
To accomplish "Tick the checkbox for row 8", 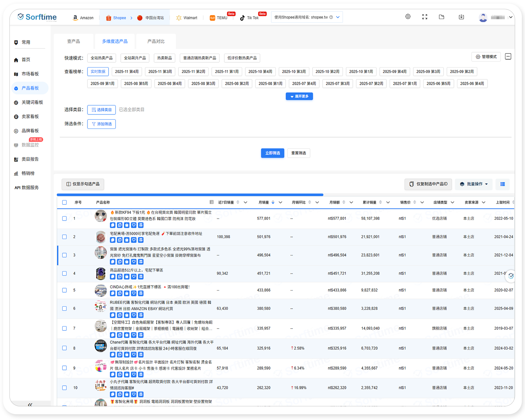I will click(x=64, y=348).
